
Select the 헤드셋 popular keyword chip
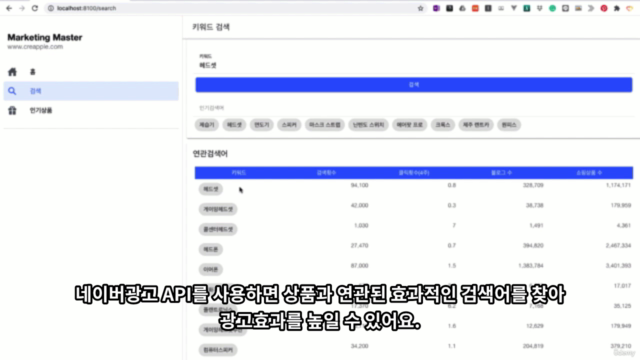tap(234, 125)
